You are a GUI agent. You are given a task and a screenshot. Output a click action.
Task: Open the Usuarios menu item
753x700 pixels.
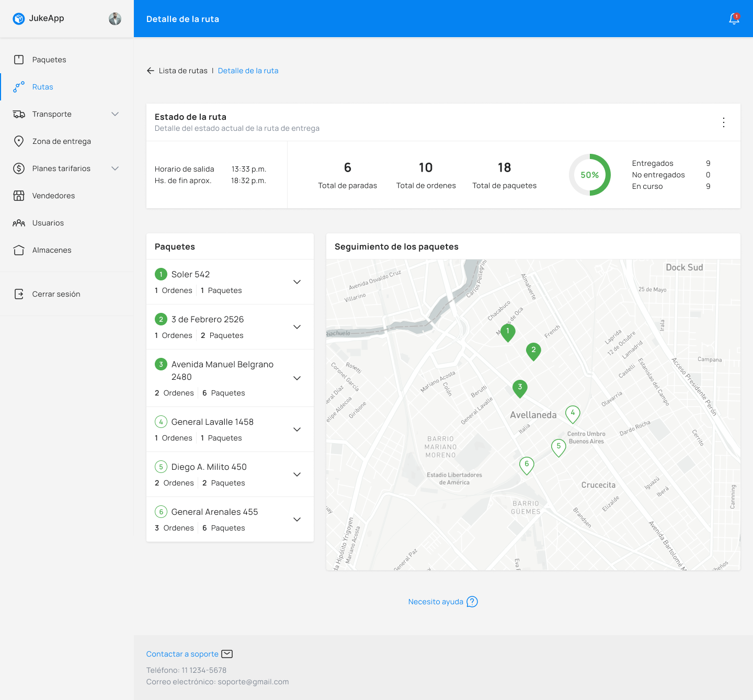(x=67, y=223)
